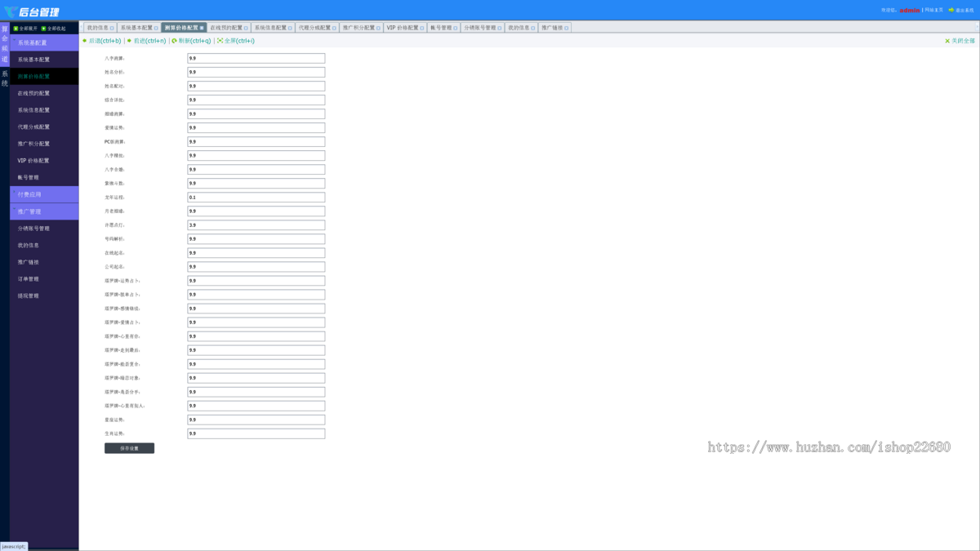The width and height of the screenshot is (980, 551).
Task: Close the 推广积分配置 tab icon
Action: click(x=378, y=28)
